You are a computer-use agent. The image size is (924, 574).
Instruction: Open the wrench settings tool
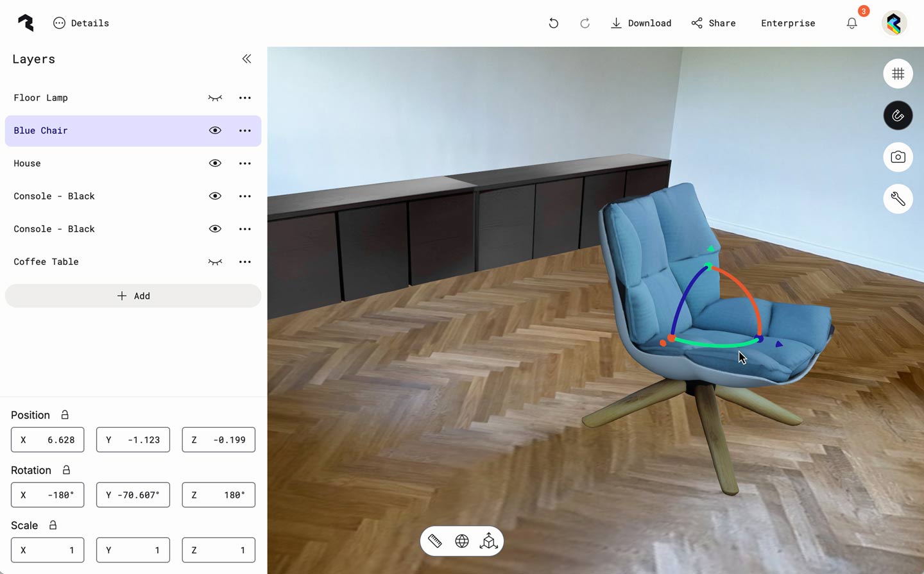click(x=898, y=199)
